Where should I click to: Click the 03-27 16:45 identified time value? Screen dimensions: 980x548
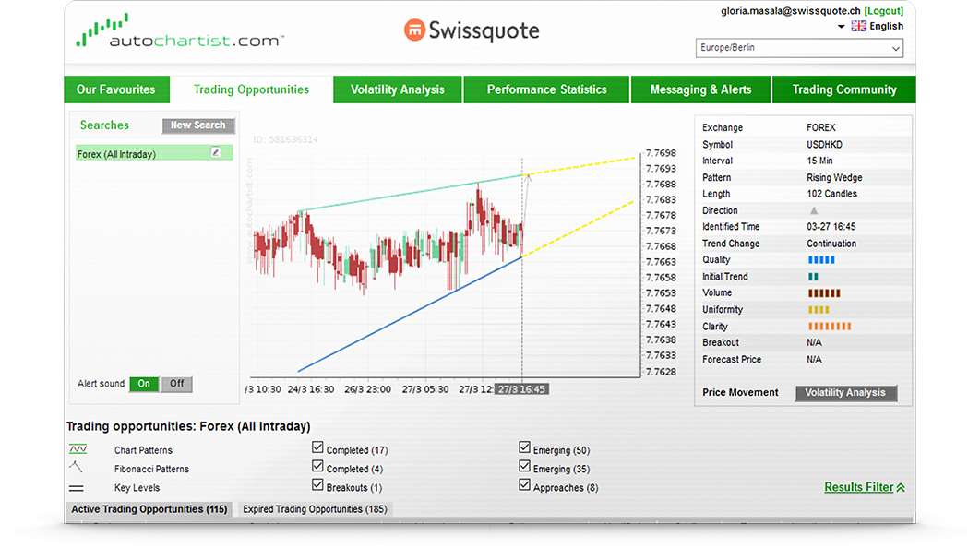pos(831,227)
